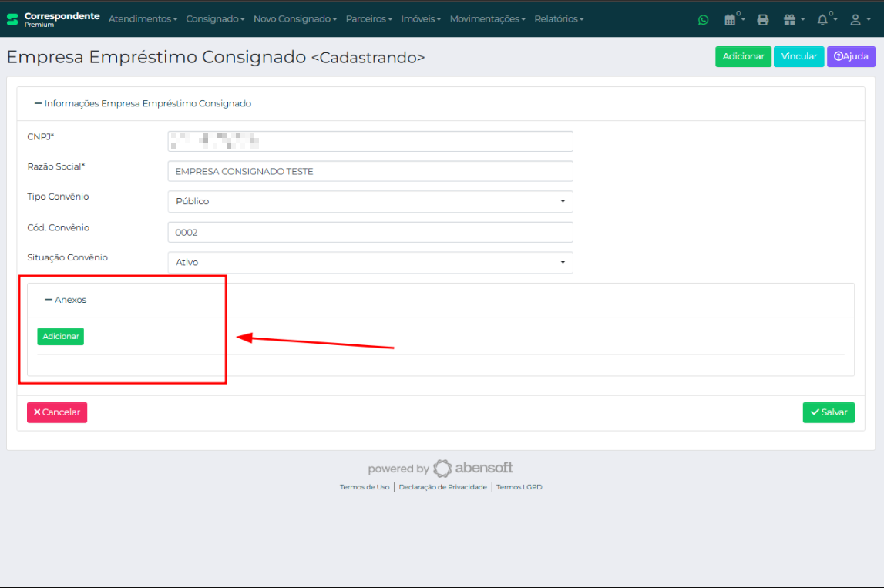Click the purple Ajuda help button
This screenshot has height=588, width=884.
[x=851, y=56]
